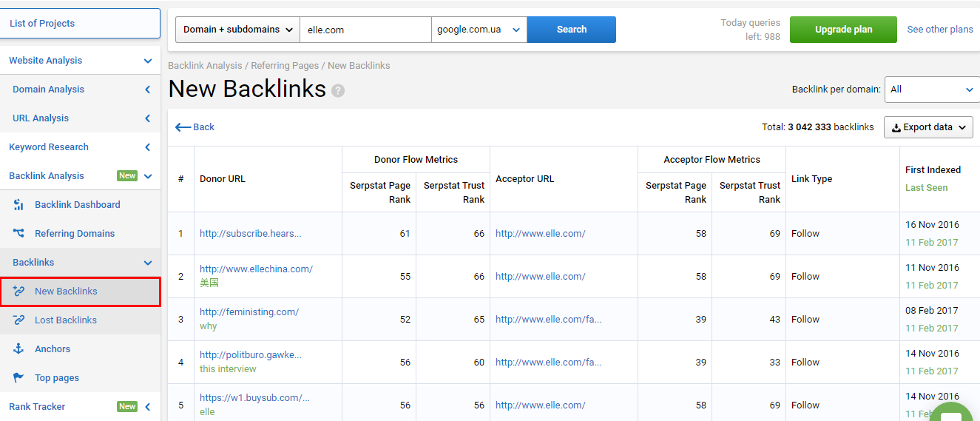980x421 pixels.
Task: Open List of Projects
Action: [x=80, y=24]
